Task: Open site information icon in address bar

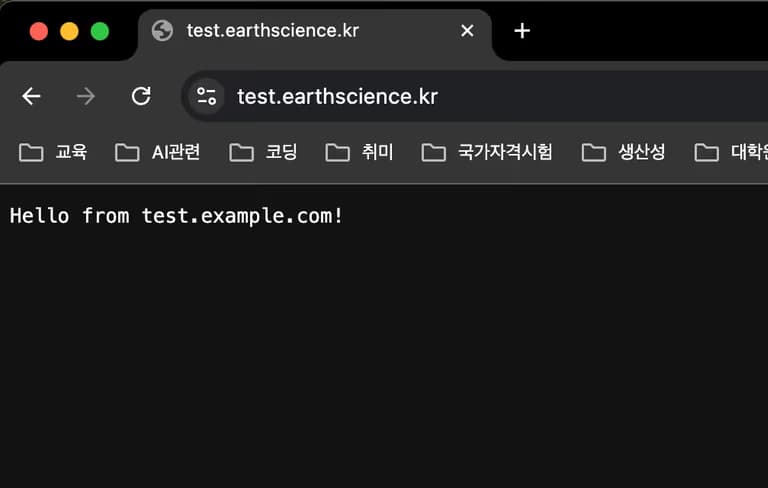Action: [x=207, y=96]
